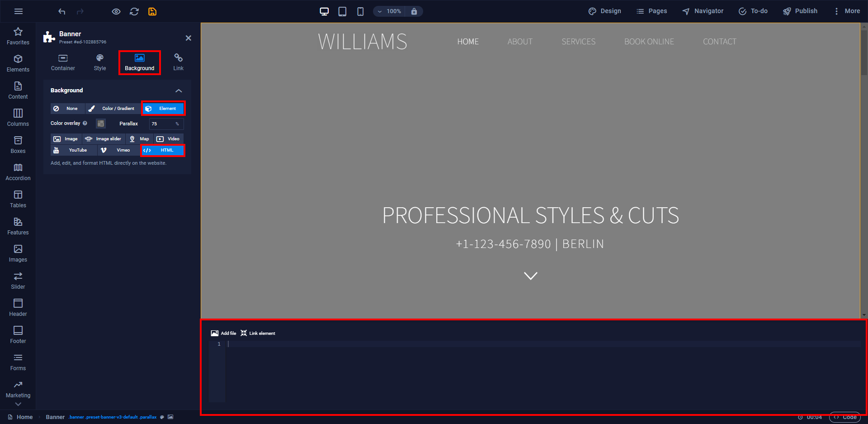Toggle the Code view button
Viewport: 868px width, 424px height.
[x=845, y=417]
